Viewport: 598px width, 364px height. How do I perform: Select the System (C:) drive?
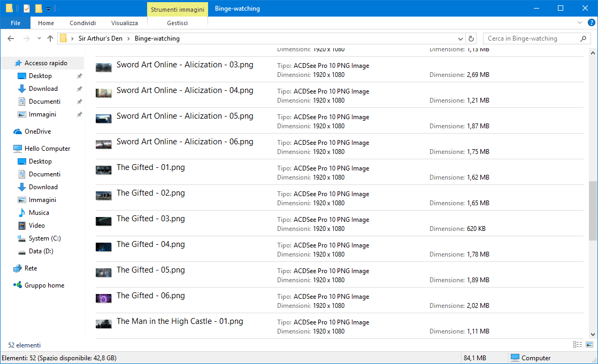pyautogui.click(x=44, y=238)
